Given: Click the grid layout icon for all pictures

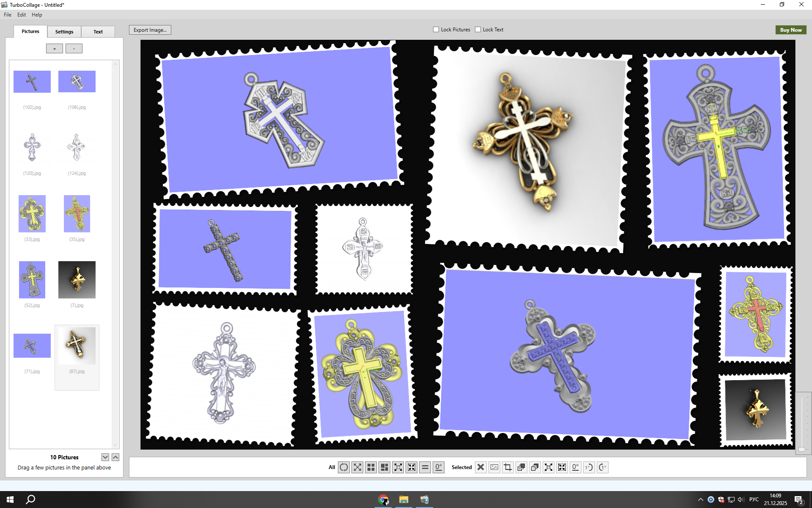Looking at the screenshot, I should [x=371, y=467].
